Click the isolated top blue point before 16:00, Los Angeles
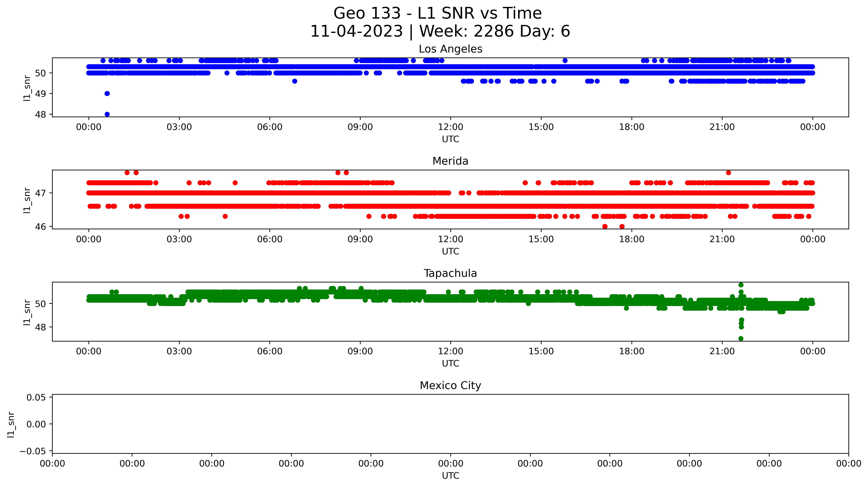Viewport: 868px width, 487px height. [x=565, y=61]
